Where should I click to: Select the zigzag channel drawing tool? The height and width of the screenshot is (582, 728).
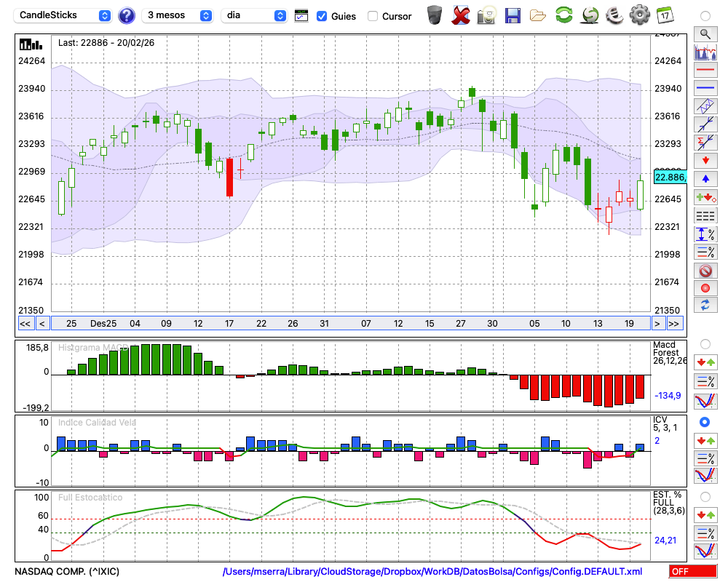[x=705, y=106]
